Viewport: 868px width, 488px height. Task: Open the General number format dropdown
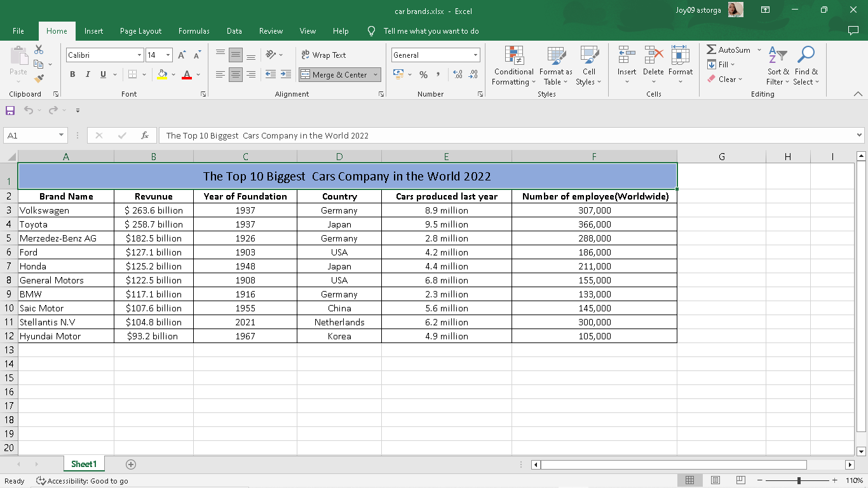click(x=475, y=55)
